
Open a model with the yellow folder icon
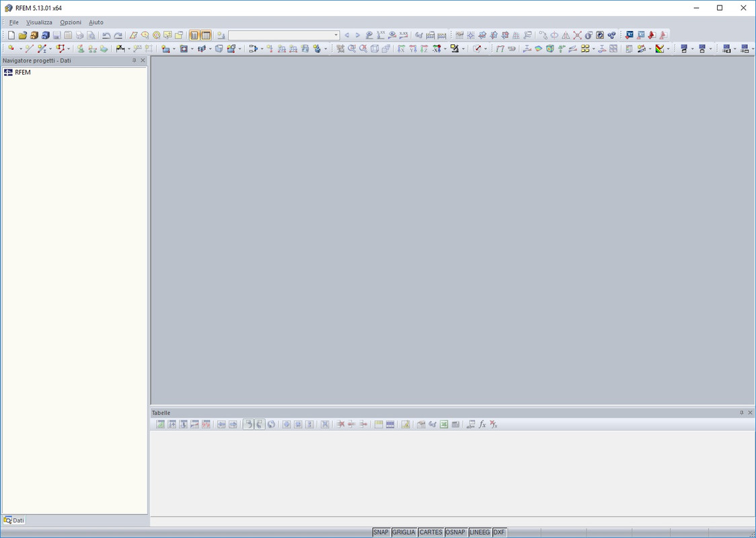tap(23, 35)
